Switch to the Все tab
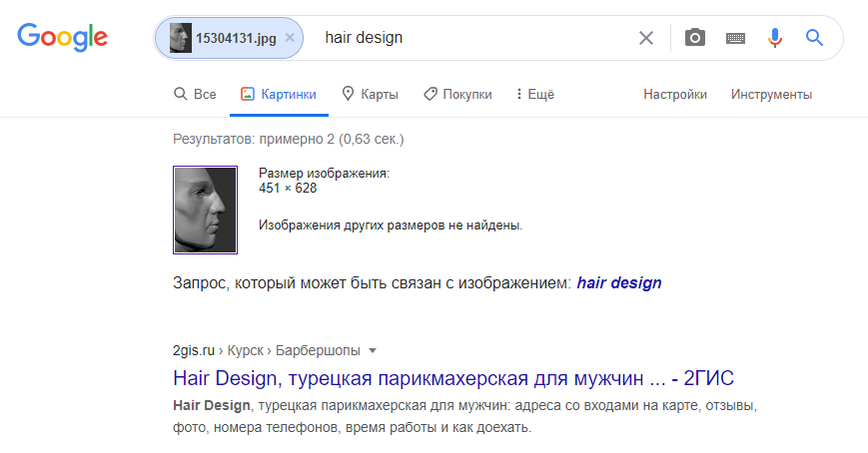Viewport: 868px width, 453px height. (x=195, y=94)
